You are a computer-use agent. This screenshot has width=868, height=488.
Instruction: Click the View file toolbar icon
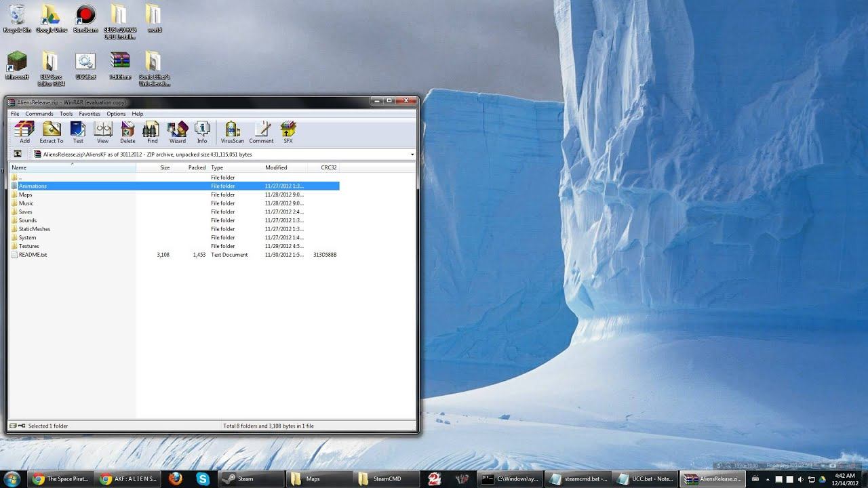tap(102, 132)
